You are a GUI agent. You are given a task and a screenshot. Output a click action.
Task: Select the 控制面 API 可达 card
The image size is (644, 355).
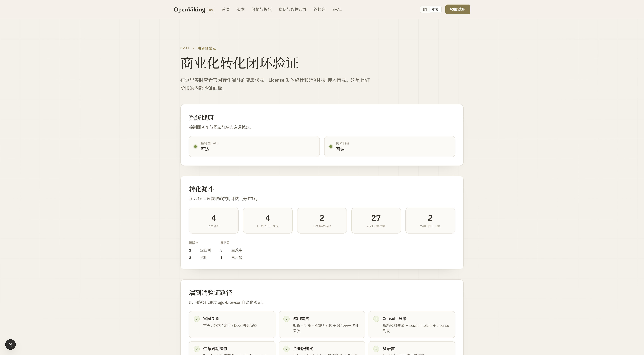tap(254, 147)
